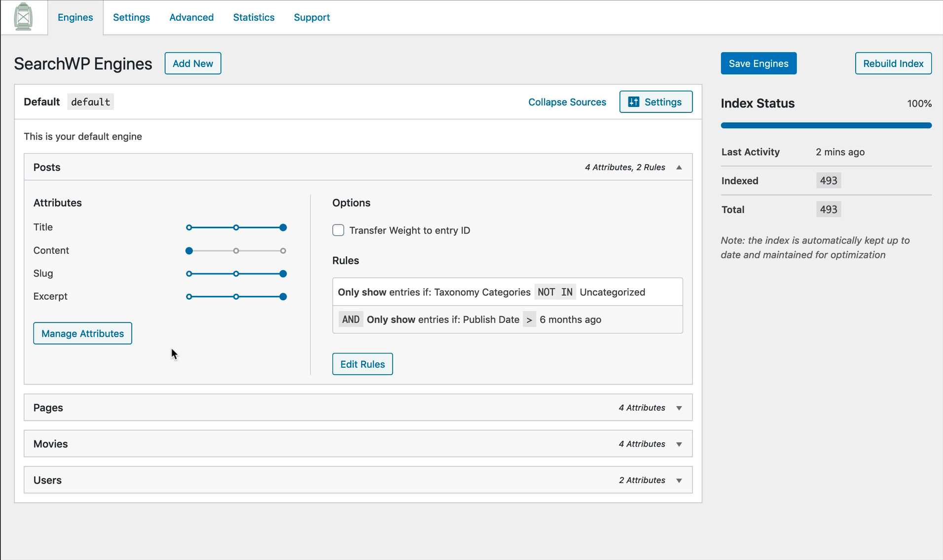Set Slug weight slider to its middle stop
The width and height of the screenshot is (943, 560).
(x=236, y=274)
